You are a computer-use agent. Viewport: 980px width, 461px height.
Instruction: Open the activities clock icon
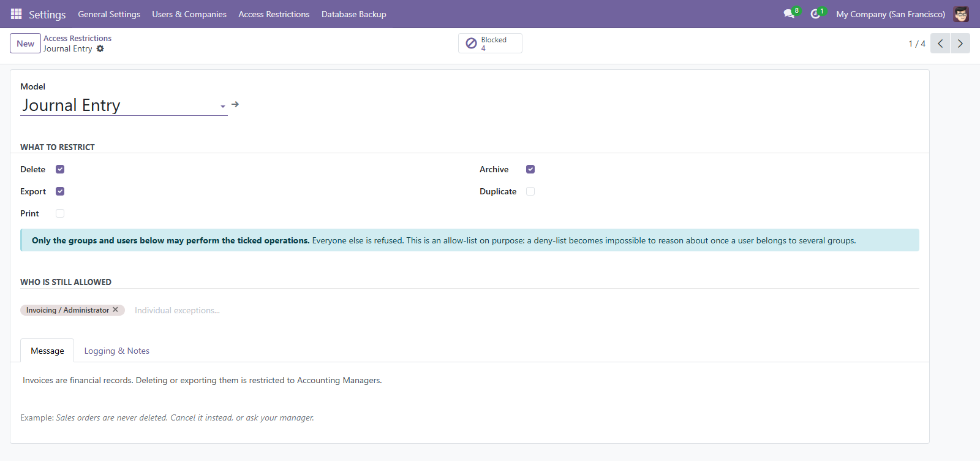[815, 13]
